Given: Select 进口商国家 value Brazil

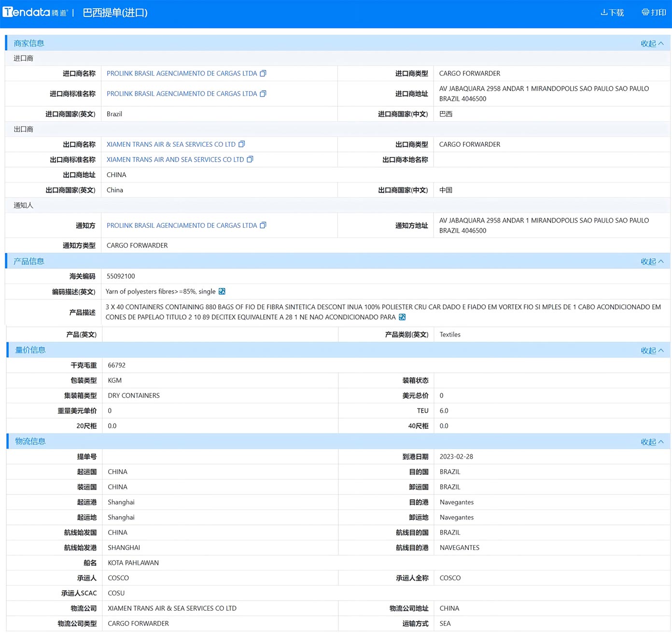Looking at the screenshot, I should point(114,114).
